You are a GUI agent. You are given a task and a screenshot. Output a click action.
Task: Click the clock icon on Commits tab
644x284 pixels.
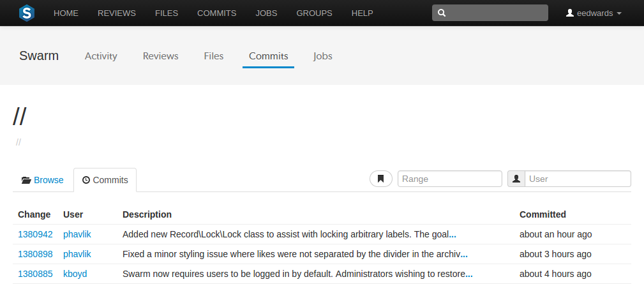(x=86, y=180)
